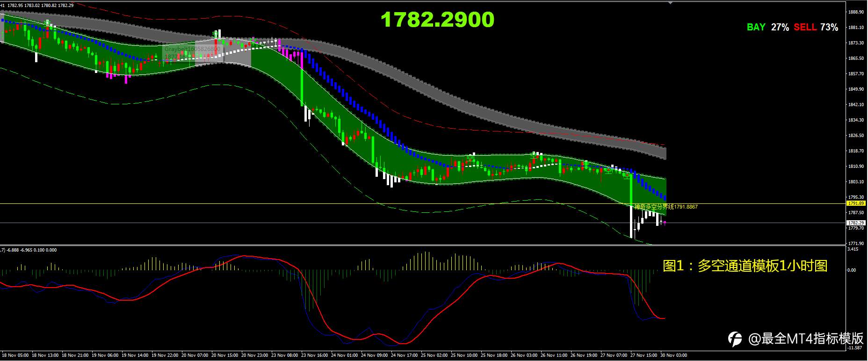This screenshot has height=361, width=868.
Task: Select the yellow 1791.89 price axis tag
Action: pos(856,203)
